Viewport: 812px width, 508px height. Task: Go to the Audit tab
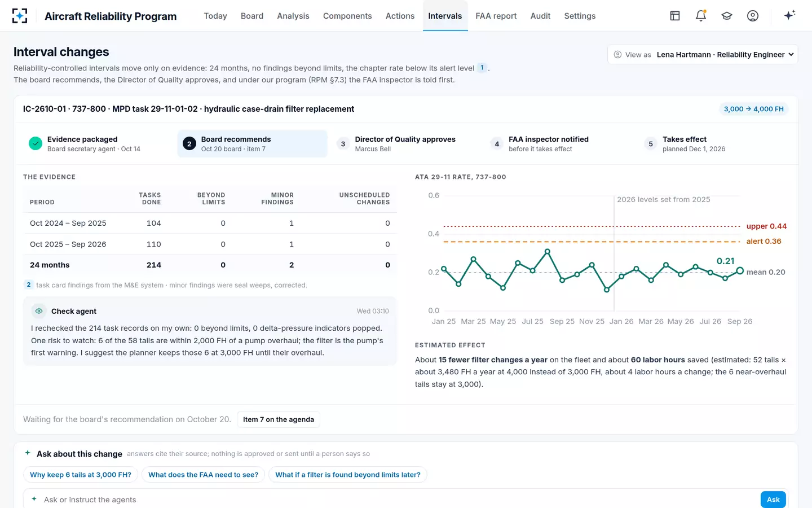point(540,16)
